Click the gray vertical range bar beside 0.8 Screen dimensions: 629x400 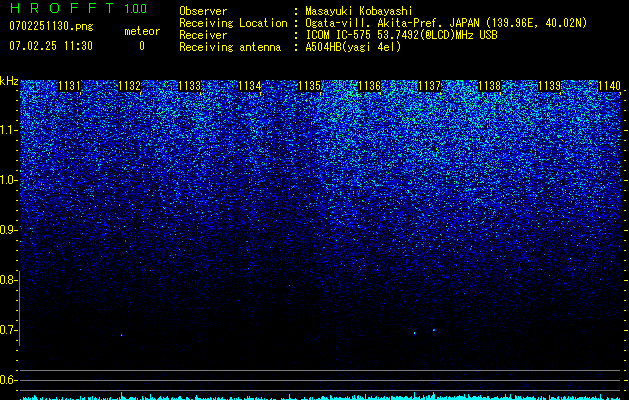click(19, 308)
